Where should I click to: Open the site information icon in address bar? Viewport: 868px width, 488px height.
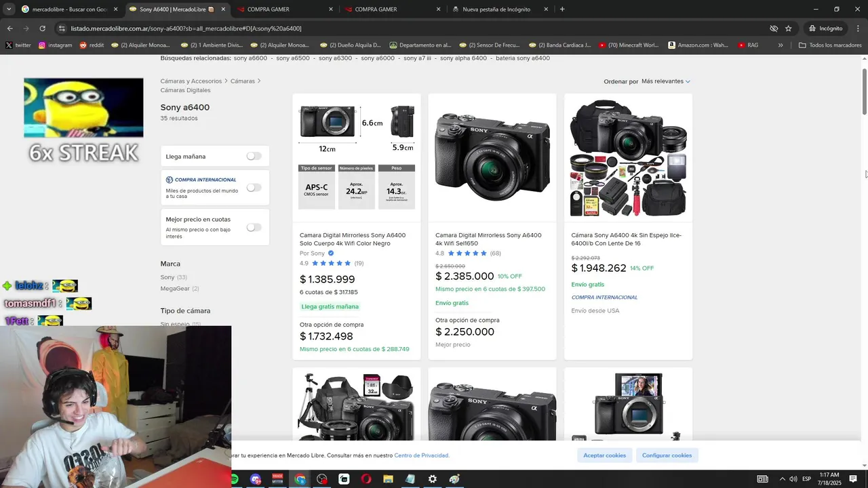pos(62,28)
